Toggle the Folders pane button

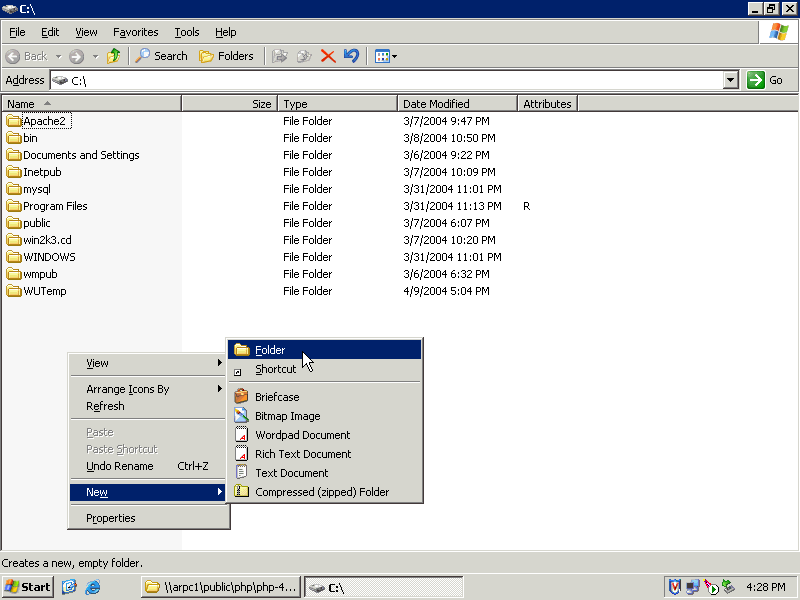point(226,56)
